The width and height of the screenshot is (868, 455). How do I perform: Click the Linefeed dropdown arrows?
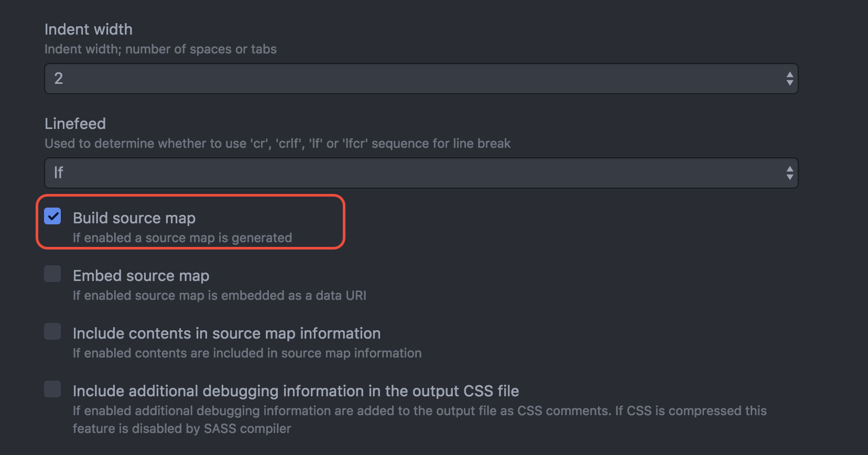tap(789, 173)
